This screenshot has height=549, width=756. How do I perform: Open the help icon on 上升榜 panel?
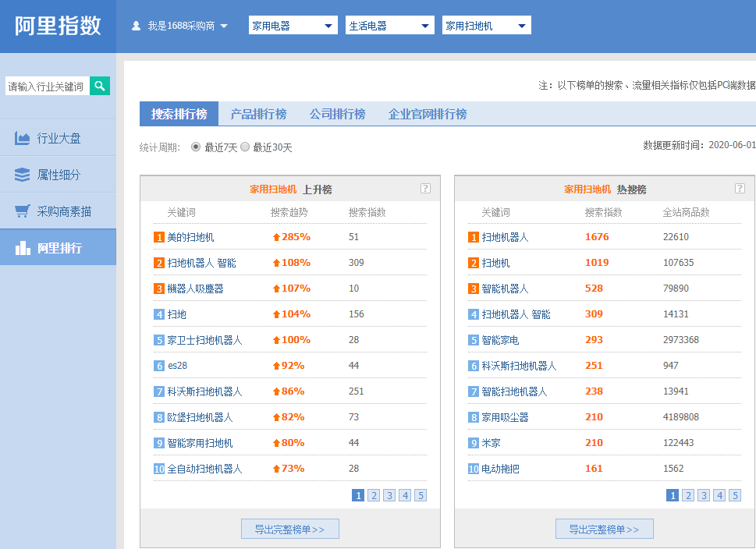(x=425, y=189)
